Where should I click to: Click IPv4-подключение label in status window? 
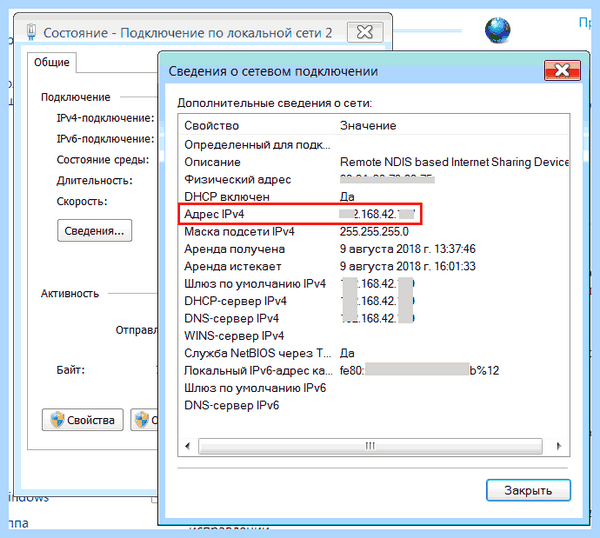[x=105, y=118]
